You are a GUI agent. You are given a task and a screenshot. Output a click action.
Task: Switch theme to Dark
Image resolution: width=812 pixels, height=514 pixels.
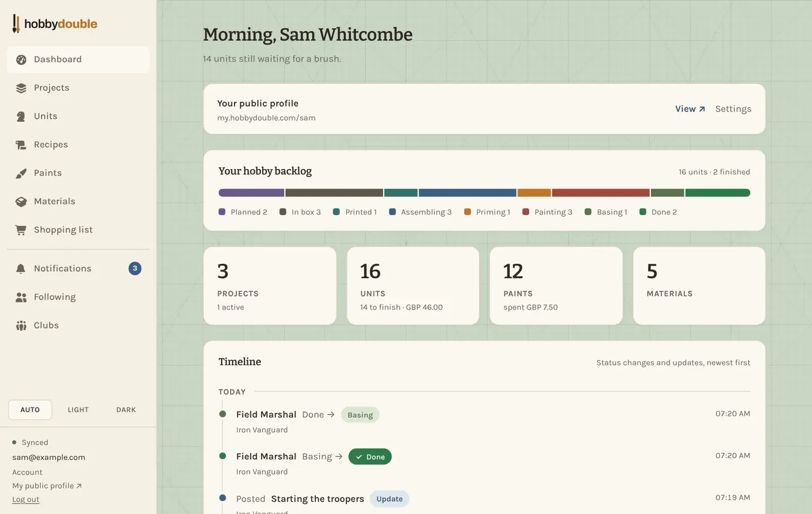126,410
